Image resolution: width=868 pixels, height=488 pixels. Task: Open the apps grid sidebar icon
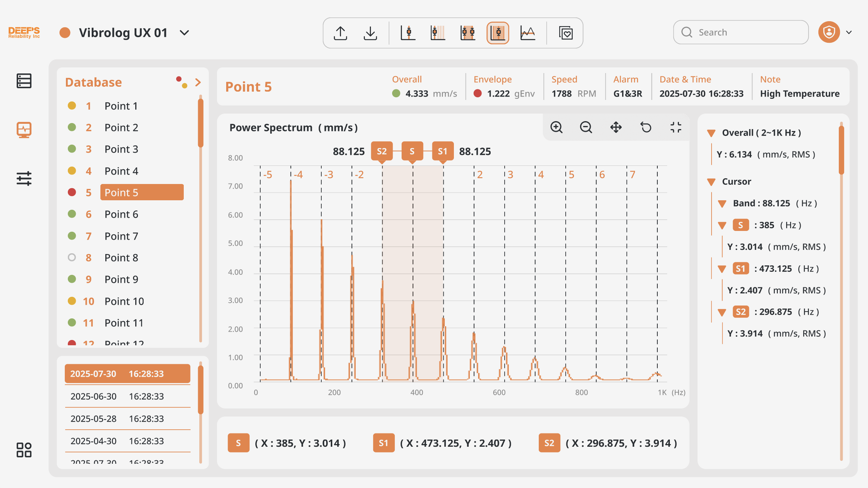coord(24,450)
